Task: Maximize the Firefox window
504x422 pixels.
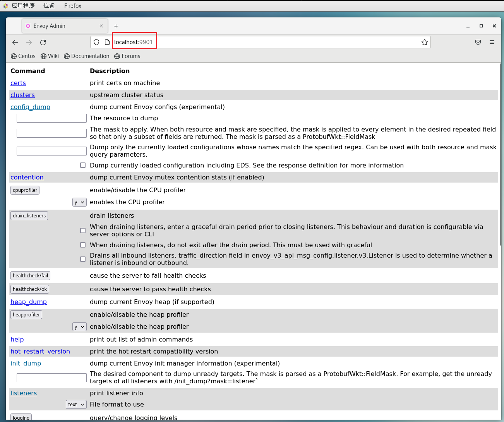Action: coord(481,26)
